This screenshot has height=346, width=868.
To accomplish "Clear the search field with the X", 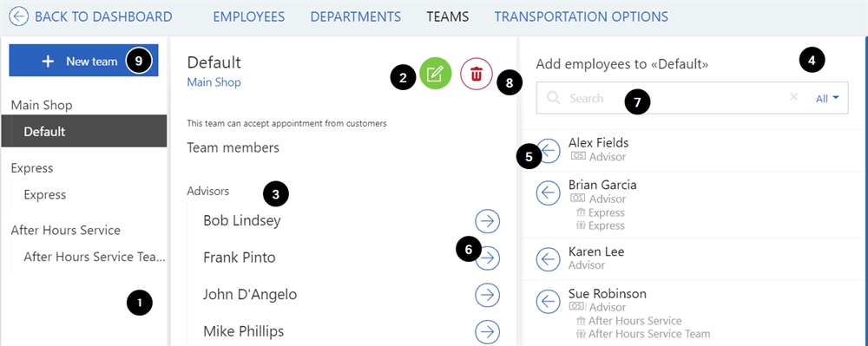I will pos(794,97).
